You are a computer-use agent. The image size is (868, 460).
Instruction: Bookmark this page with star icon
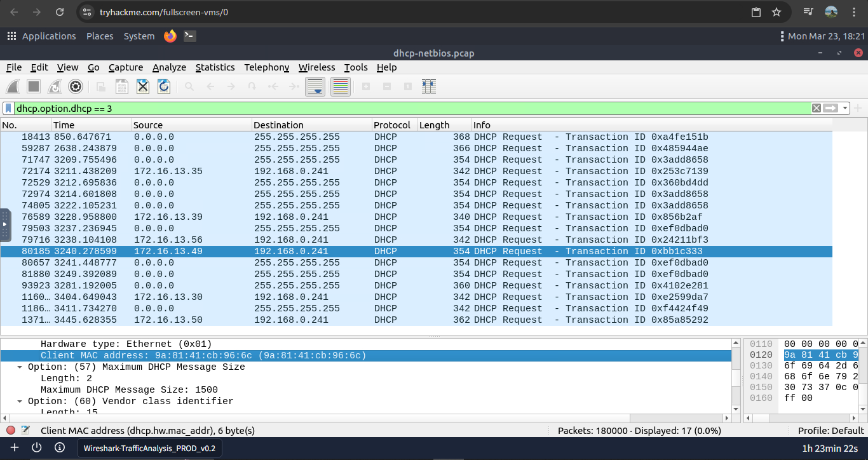pyautogui.click(x=776, y=12)
